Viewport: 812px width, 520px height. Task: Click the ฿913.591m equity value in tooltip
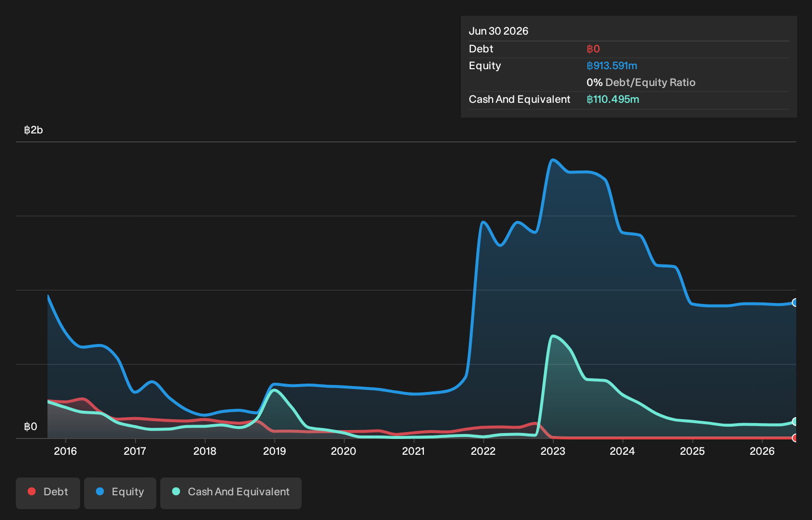click(612, 66)
